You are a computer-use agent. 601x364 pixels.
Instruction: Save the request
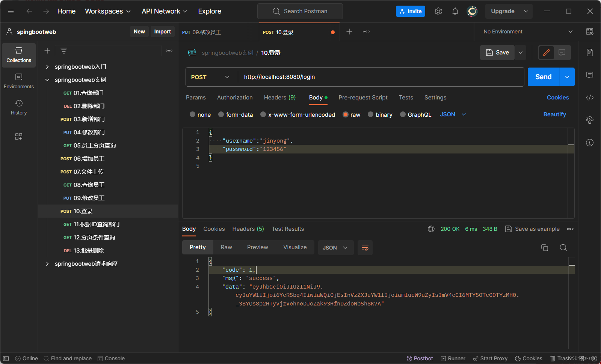[497, 53]
